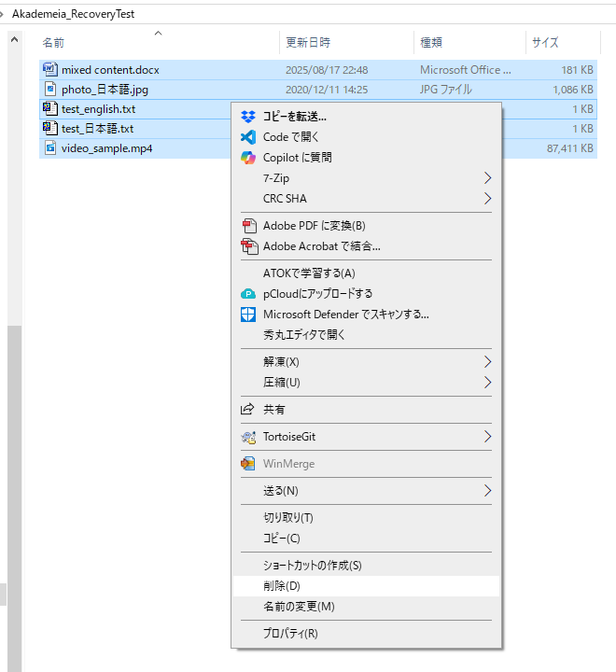616x672 pixels.
Task: Click the Adobe PDF に変換 icon
Action: (249, 226)
